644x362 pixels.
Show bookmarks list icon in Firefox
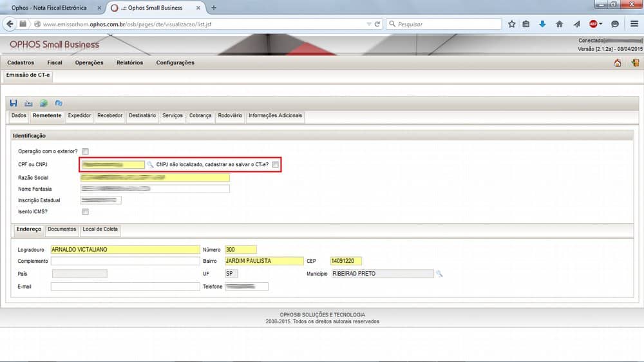526,24
